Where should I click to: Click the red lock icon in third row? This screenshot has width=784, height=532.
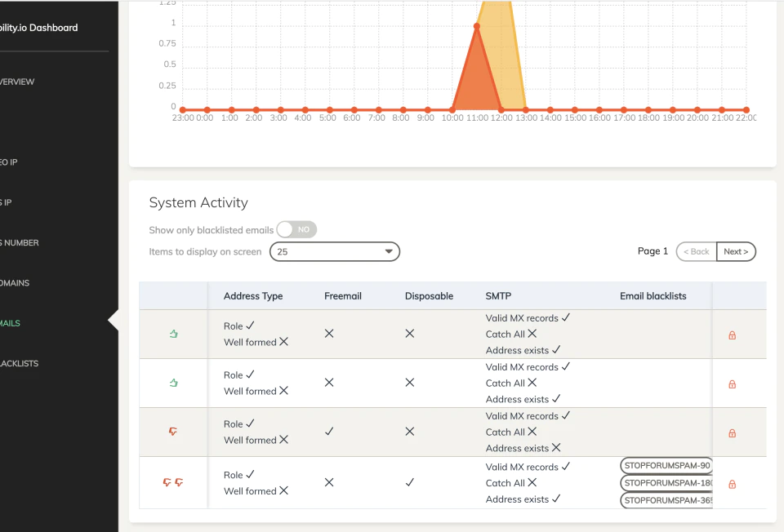tap(732, 433)
